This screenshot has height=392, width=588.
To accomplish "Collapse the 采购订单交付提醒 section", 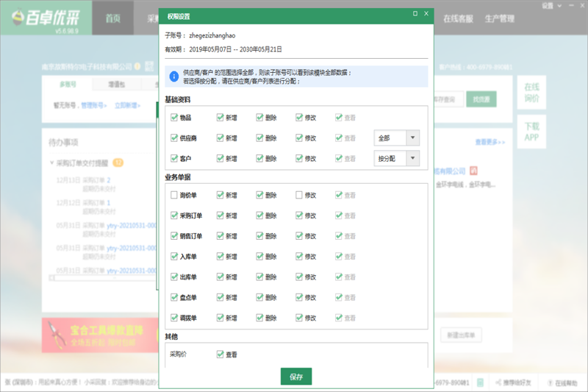I will point(51,163).
